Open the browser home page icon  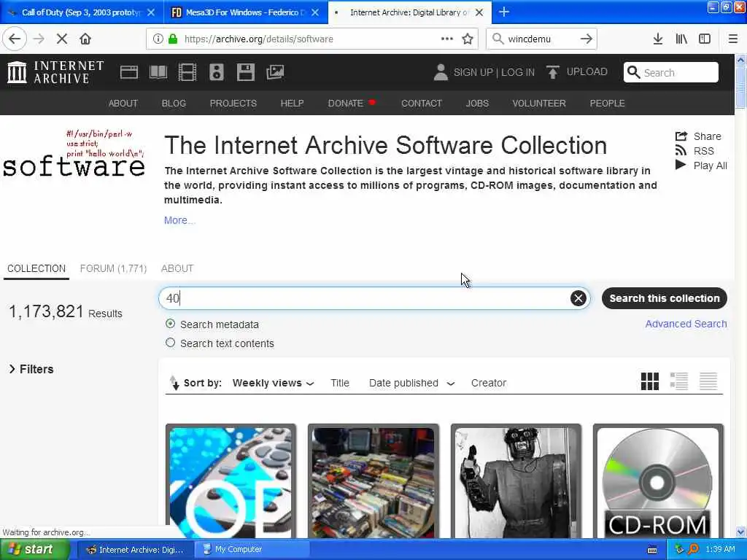coord(85,39)
